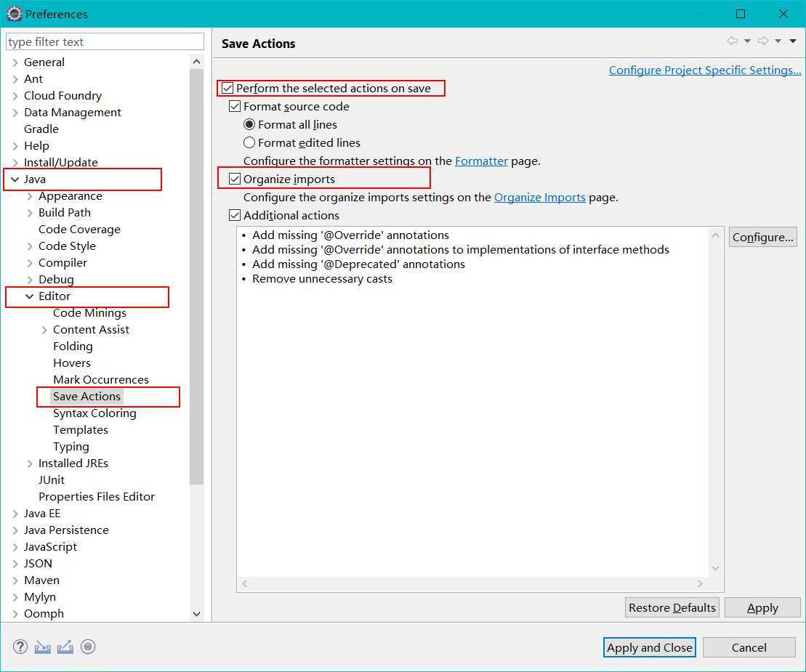Expand the Code Style node

click(x=30, y=246)
